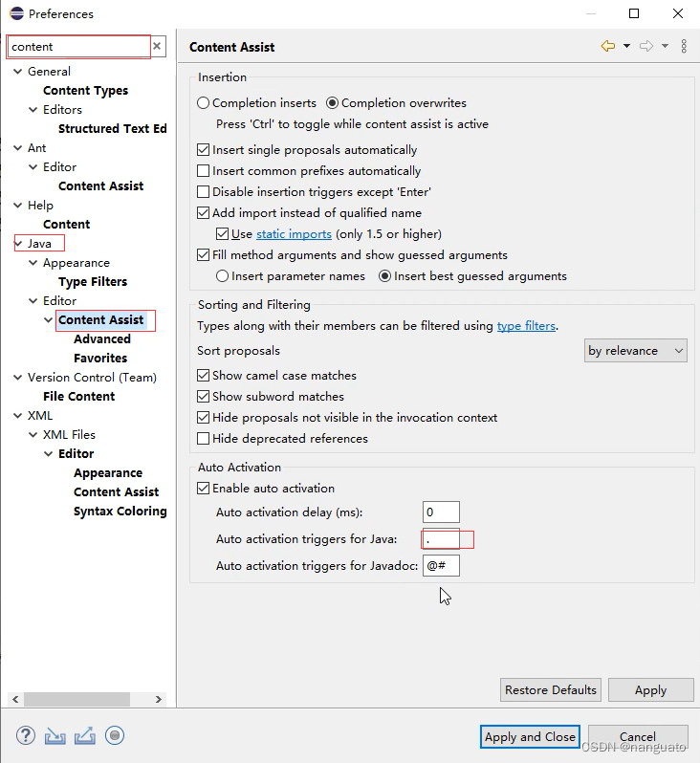This screenshot has height=763, width=700.
Task: Click the tree horizontal scrollbar left arrow
Action: [15, 699]
